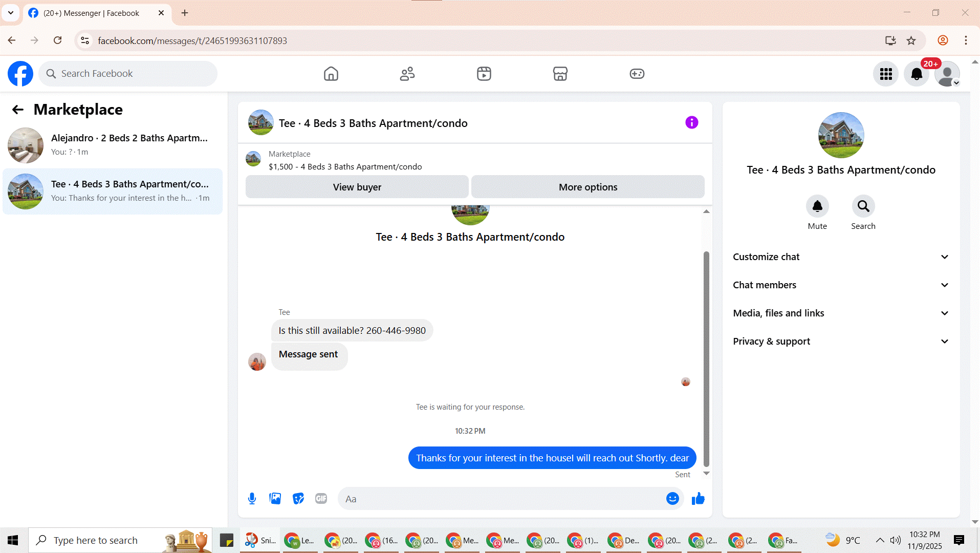
Task: Open the tab search dropdown arrow
Action: coord(11,13)
